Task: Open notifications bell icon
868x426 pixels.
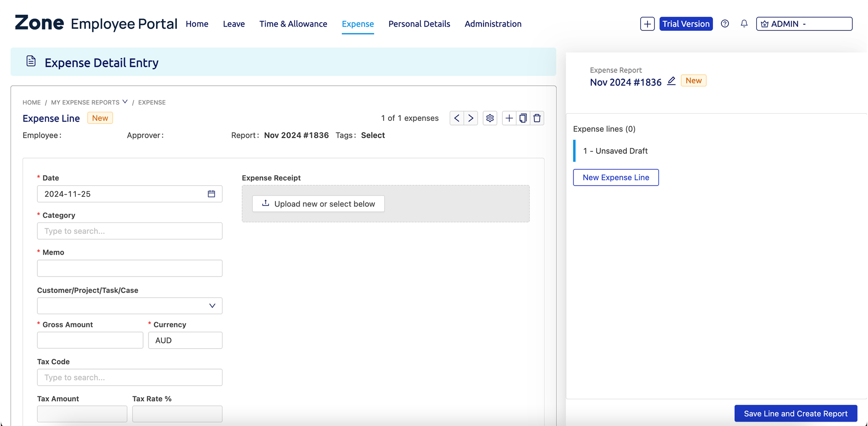Action: 744,24
